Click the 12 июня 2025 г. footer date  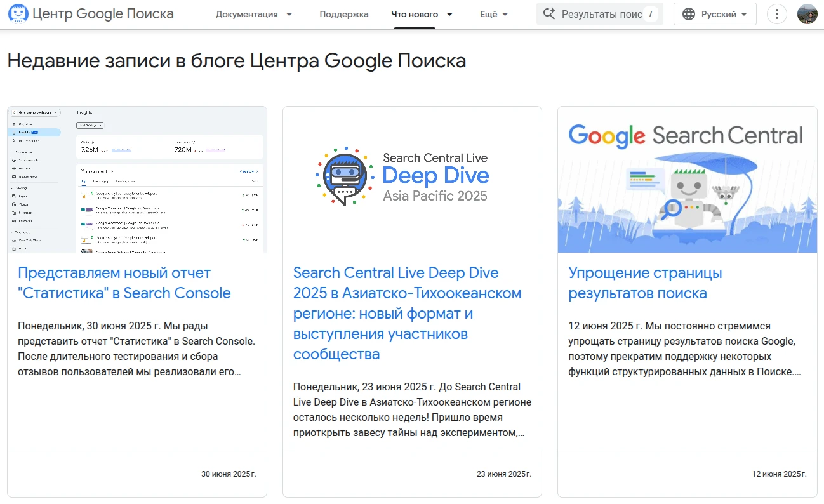pyautogui.click(x=780, y=474)
